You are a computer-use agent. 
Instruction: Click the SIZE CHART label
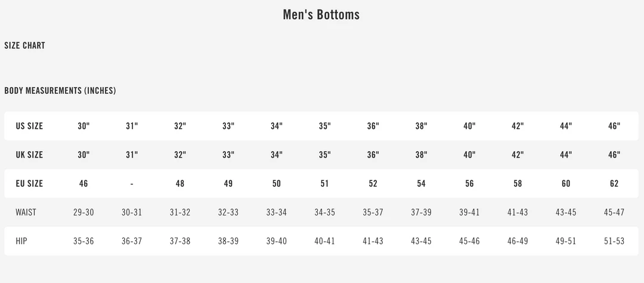(x=24, y=45)
